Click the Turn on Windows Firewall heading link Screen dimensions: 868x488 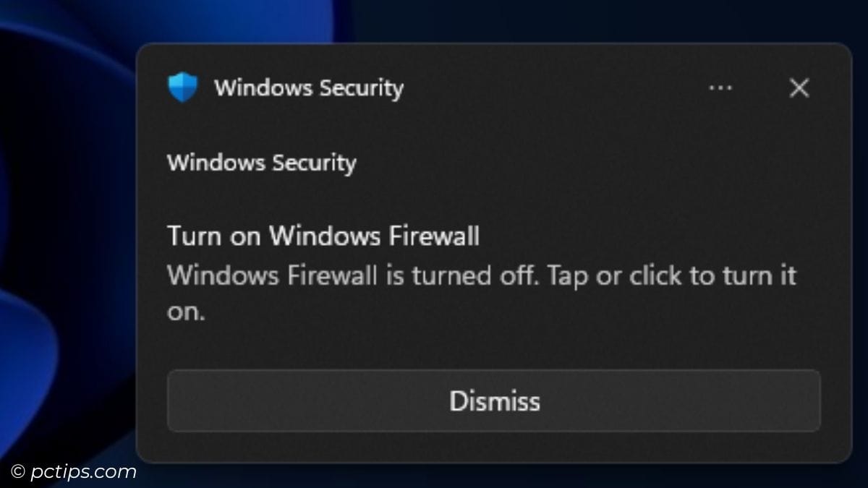[323, 236]
